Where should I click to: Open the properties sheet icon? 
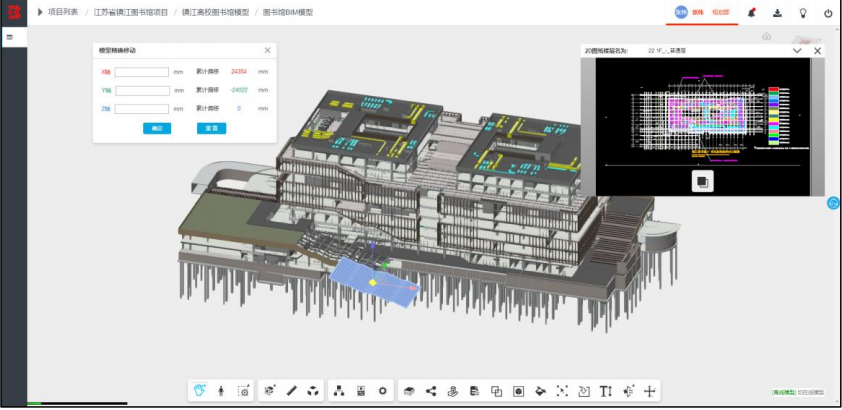[x=361, y=391]
